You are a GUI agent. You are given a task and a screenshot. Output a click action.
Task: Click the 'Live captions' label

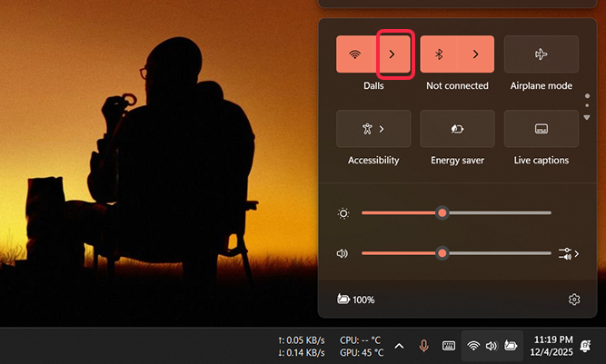point(541,160)
